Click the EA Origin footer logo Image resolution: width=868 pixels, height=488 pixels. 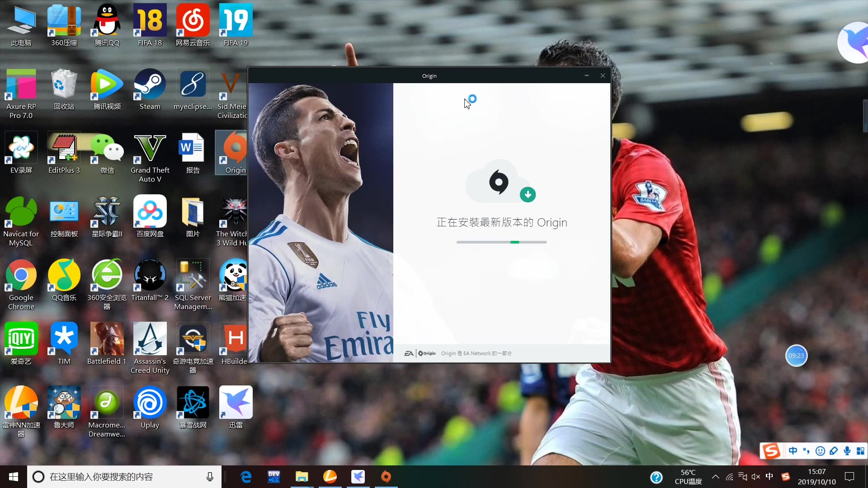[420, 353]
